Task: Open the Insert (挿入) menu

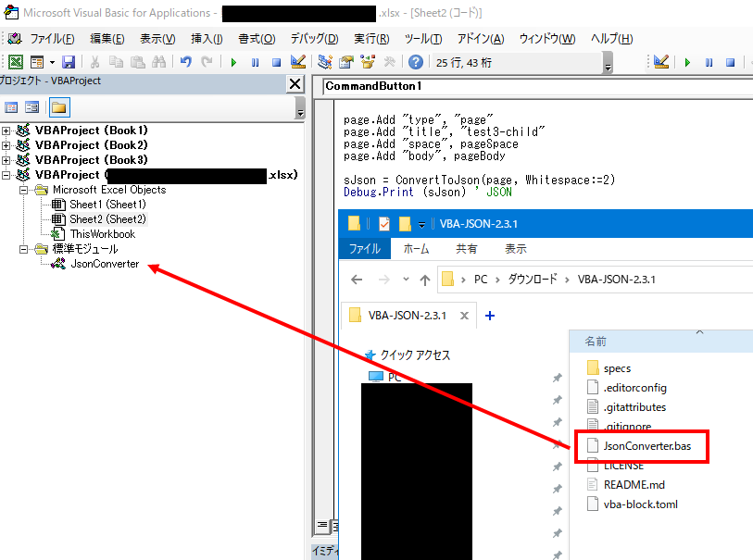Action: click(207, 38)
